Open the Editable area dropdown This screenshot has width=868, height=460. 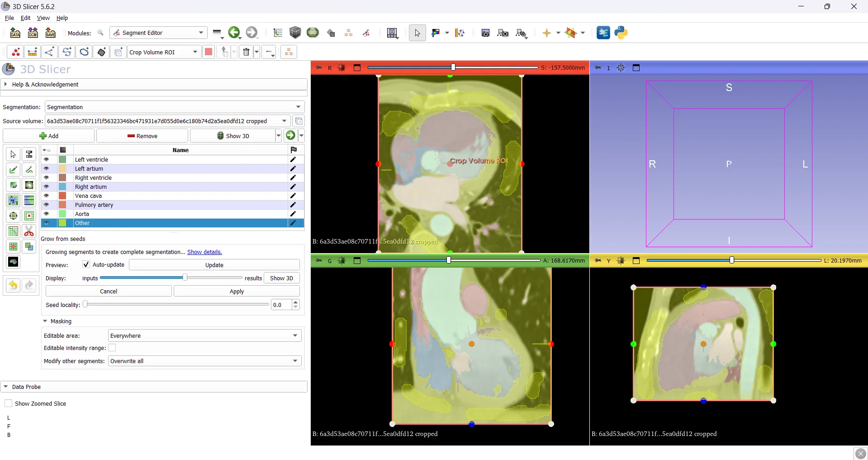[x=204, y=335]
